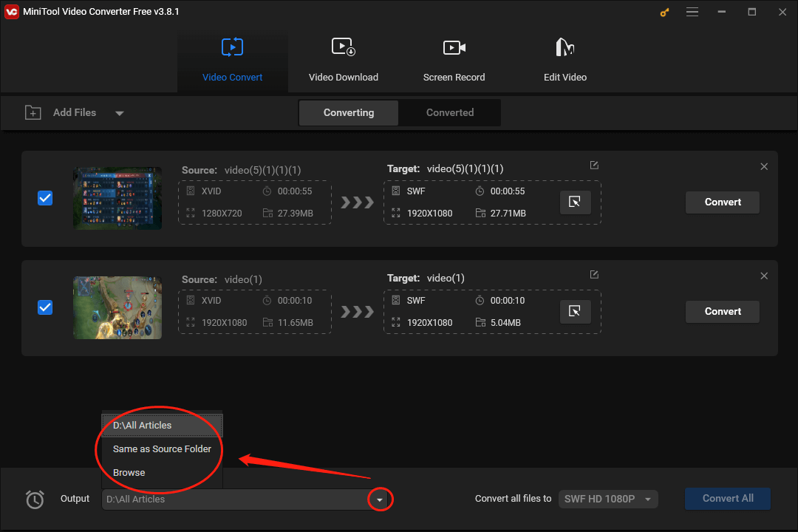
Task: Open the video(5)(1)(1)(1) thumbnail preview
Action: tap(117, 198)
